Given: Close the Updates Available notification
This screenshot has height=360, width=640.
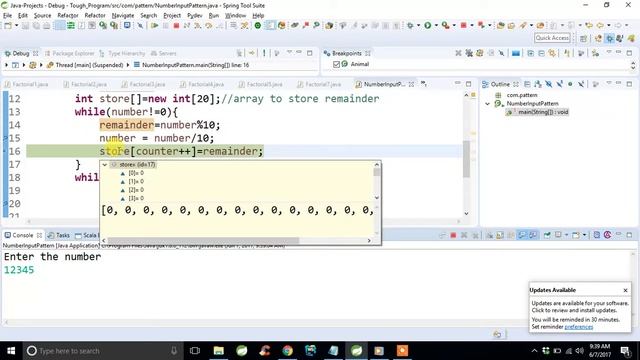Looking at the screenshot, I should click(625, 290).
